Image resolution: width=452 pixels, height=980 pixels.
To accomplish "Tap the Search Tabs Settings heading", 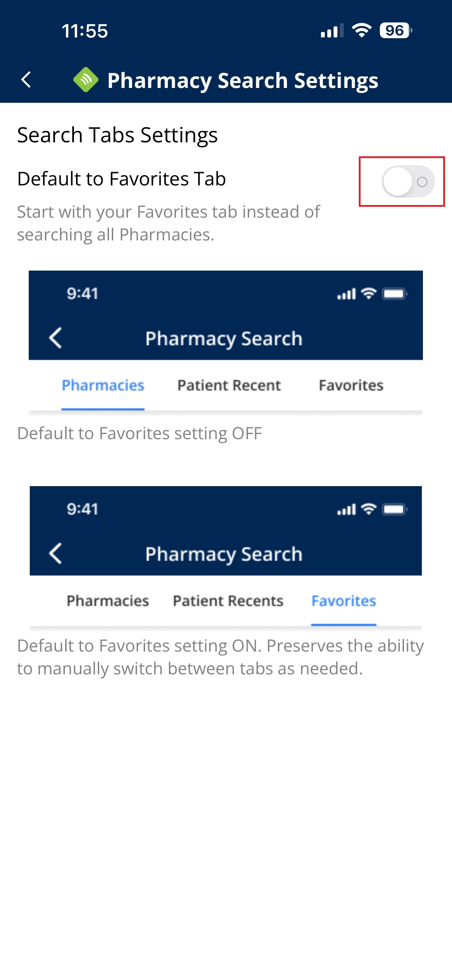I will 117,135.
